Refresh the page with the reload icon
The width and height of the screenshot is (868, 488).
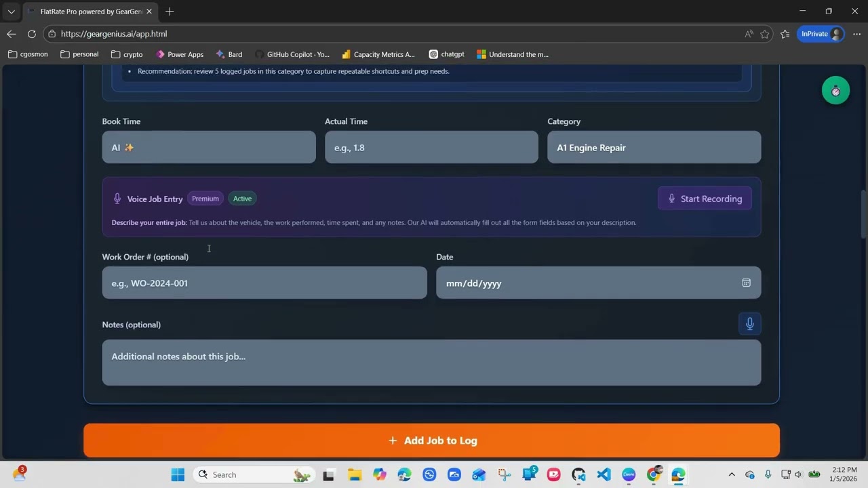(x=32, y=34)
